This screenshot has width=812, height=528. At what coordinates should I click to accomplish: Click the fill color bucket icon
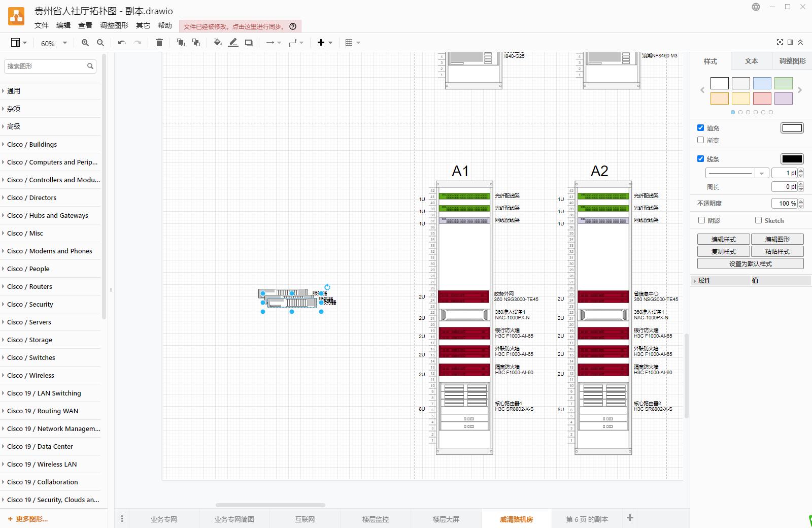coord(218,43)
